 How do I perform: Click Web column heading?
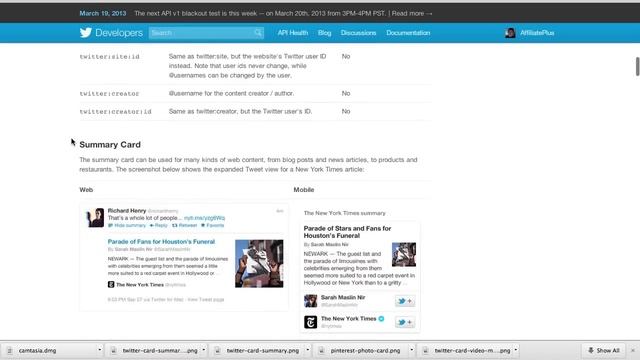[86, 190]
